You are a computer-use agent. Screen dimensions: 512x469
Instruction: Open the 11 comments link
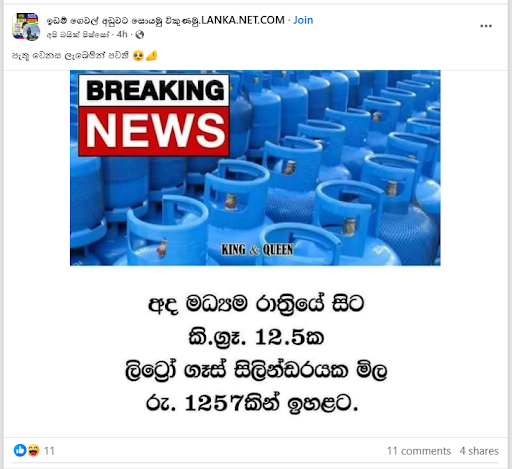[x=419, y=451]
